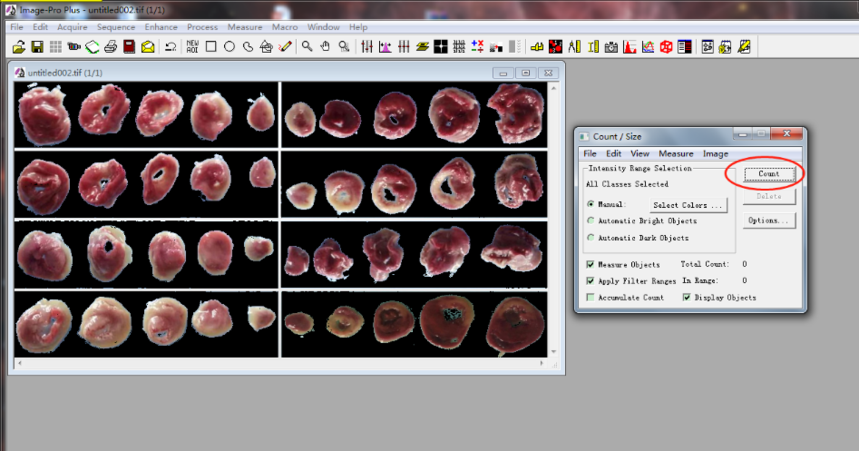Choose Automatic Dark Objects radio option
Viewport: 859px width, 451px height.
tap(590, 238)
